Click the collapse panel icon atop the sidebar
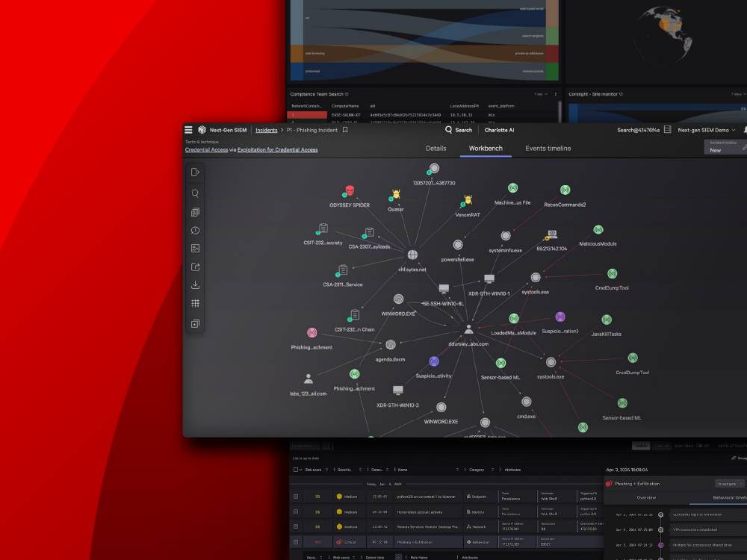The image size is (747, 560). tap(195, 172)
